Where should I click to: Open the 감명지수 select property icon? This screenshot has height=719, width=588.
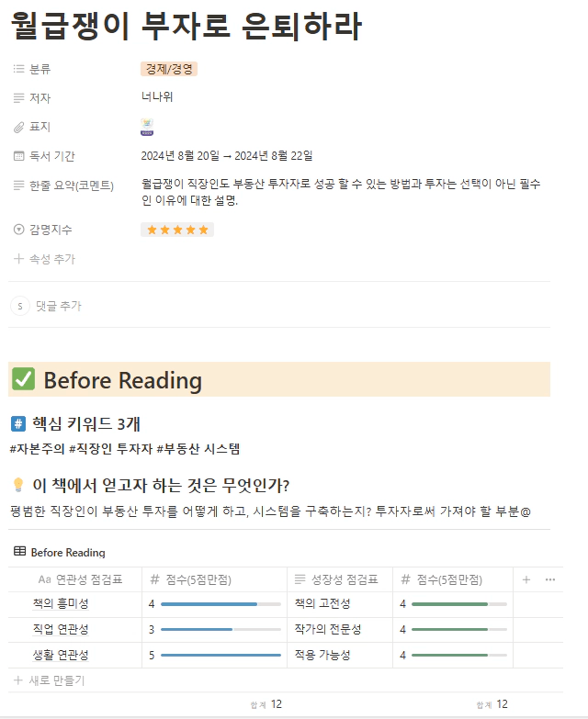[x=18, y=230]
